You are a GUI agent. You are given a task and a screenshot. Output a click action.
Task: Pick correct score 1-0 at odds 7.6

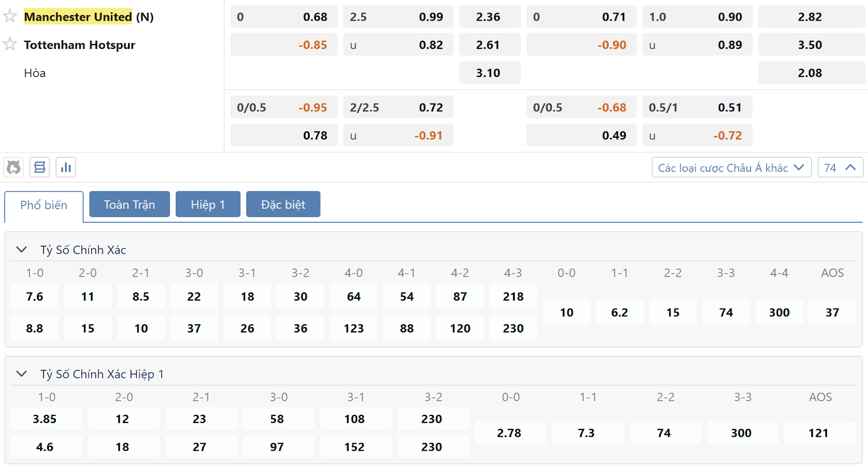(x=35, y=297)
